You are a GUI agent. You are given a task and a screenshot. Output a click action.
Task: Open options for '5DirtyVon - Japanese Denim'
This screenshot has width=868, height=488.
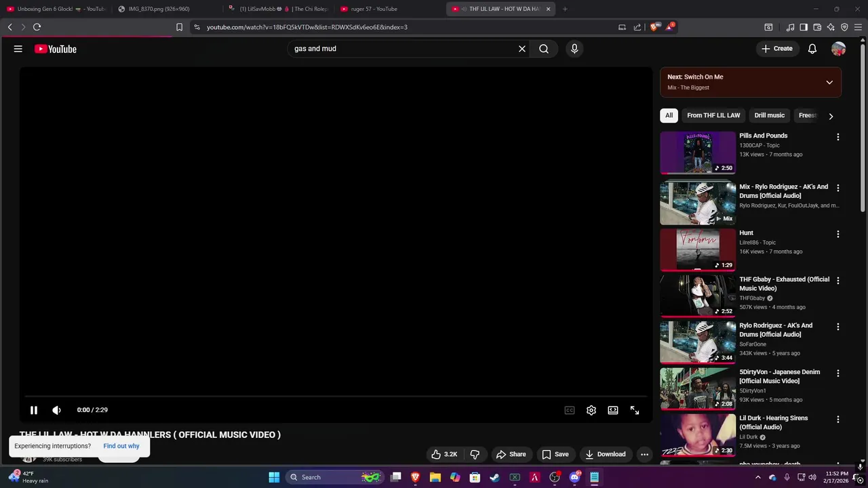838,373
